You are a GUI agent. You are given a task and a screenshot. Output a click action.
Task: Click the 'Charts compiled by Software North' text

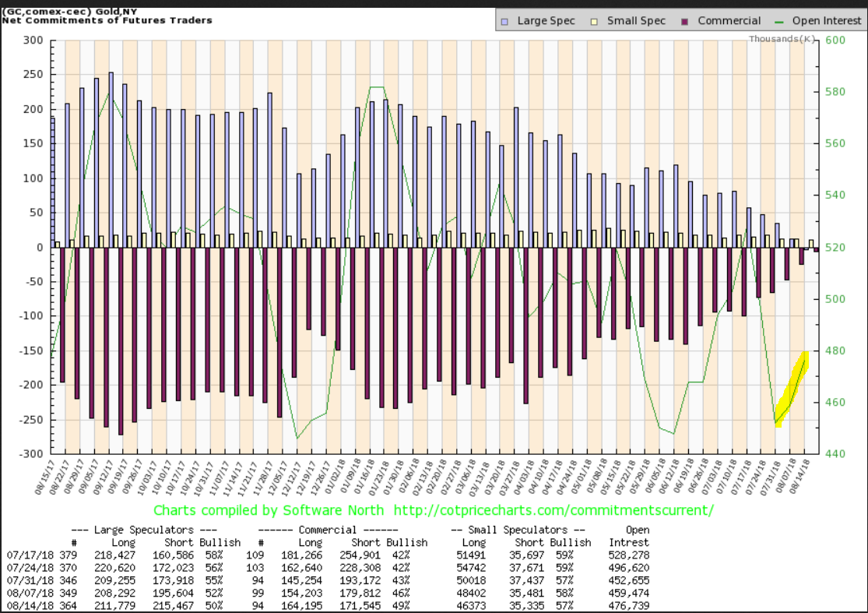point(269,511)
